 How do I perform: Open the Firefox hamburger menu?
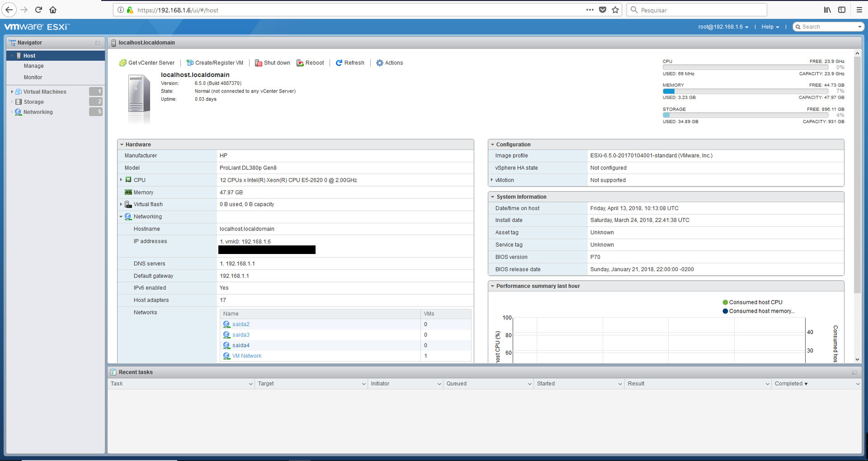pos(859,10)
